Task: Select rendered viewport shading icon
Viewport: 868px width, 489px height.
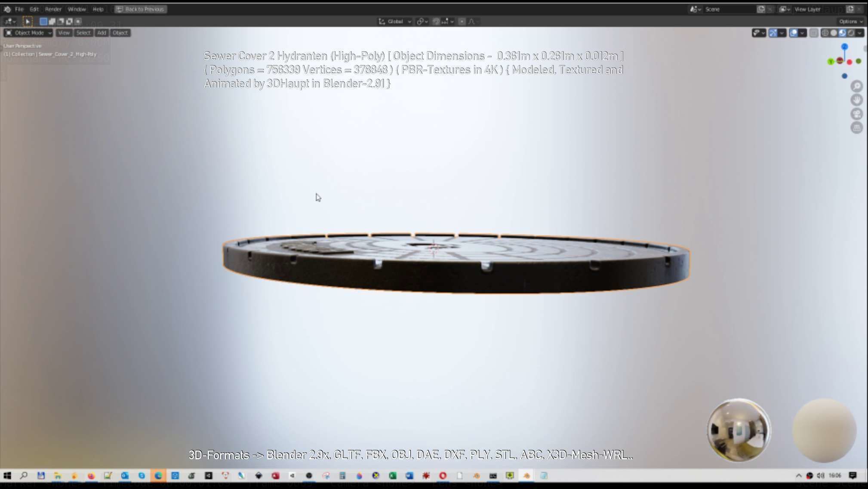Action: [851, 33]
